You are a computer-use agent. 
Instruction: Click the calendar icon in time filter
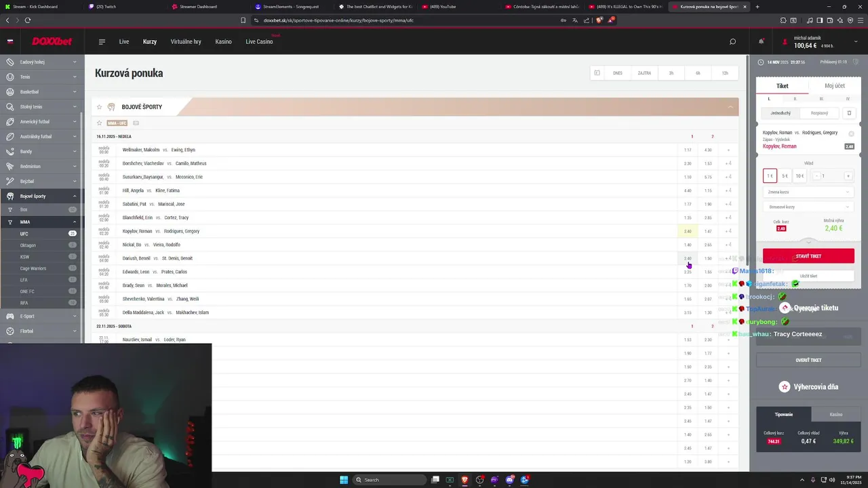597,73
